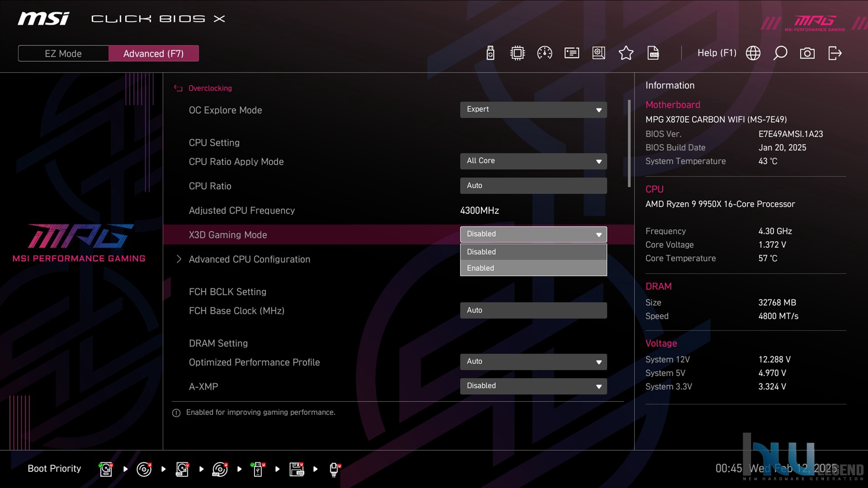Click the Core Temperature 57 °C value

click(768, 259)
